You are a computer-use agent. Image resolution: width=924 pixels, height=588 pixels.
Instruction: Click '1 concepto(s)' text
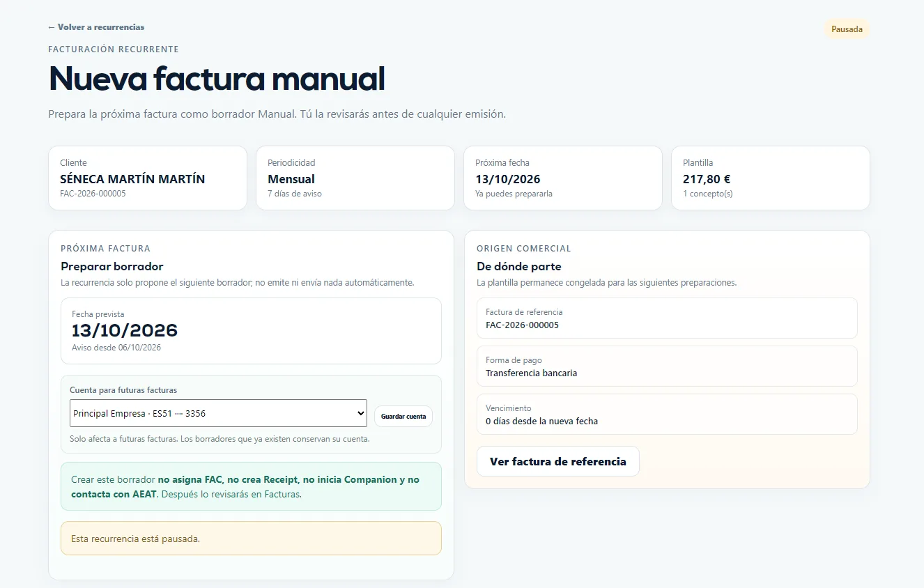708,194
